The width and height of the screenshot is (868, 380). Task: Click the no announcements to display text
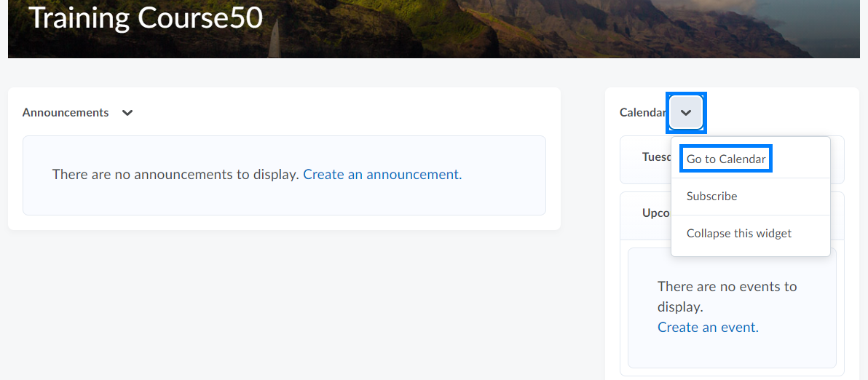pyautogui.click(x=175, y=175)
